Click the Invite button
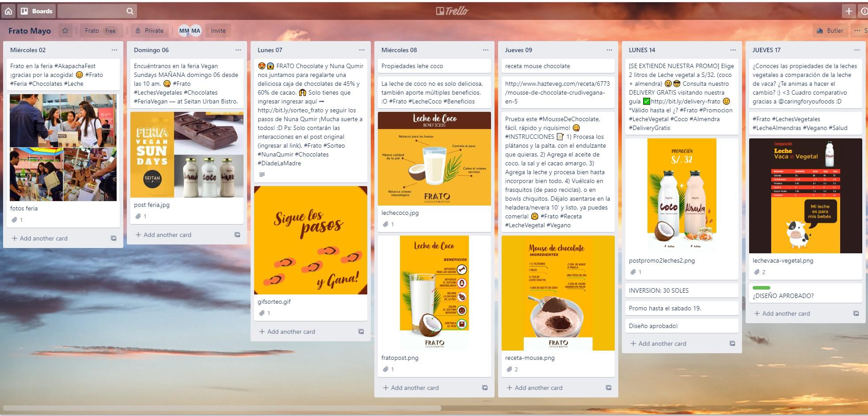 (218, 31)
